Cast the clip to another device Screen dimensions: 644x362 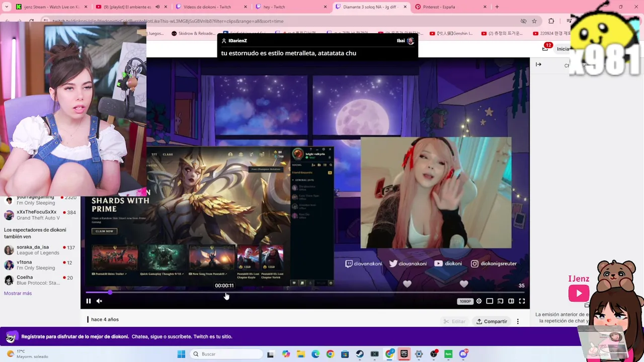point(500,301)
